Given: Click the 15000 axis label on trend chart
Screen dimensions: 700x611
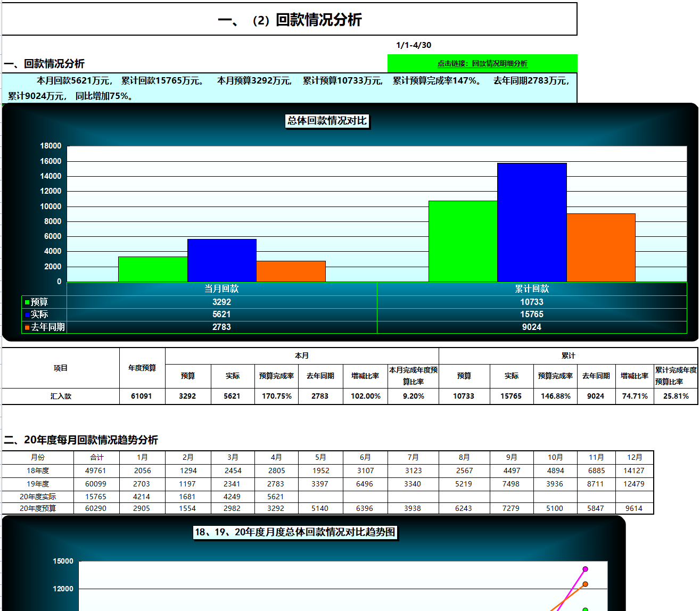Looking at the screenshot, I should [63, 562].
